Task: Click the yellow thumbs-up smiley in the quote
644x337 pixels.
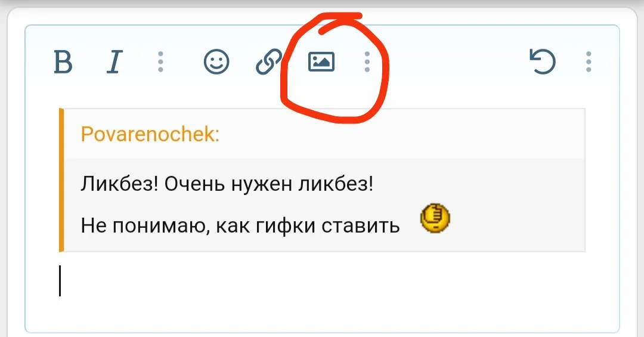Action: 435,218
